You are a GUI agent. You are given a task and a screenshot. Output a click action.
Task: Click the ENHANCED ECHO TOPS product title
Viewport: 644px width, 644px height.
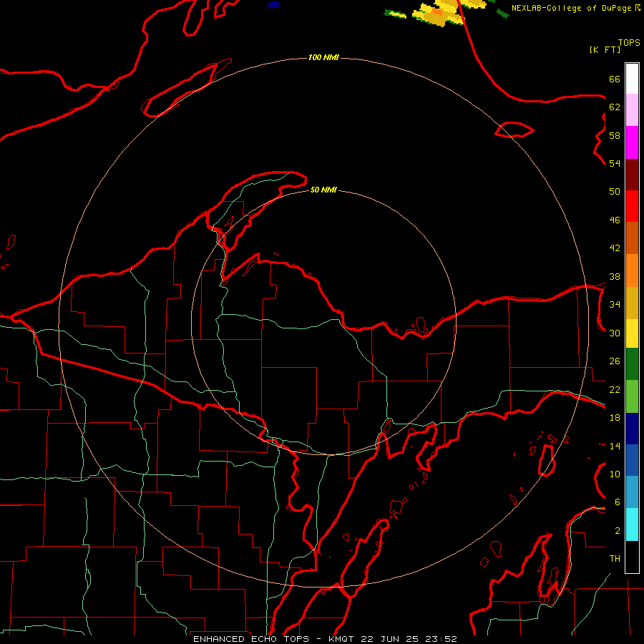pos(255,639)
